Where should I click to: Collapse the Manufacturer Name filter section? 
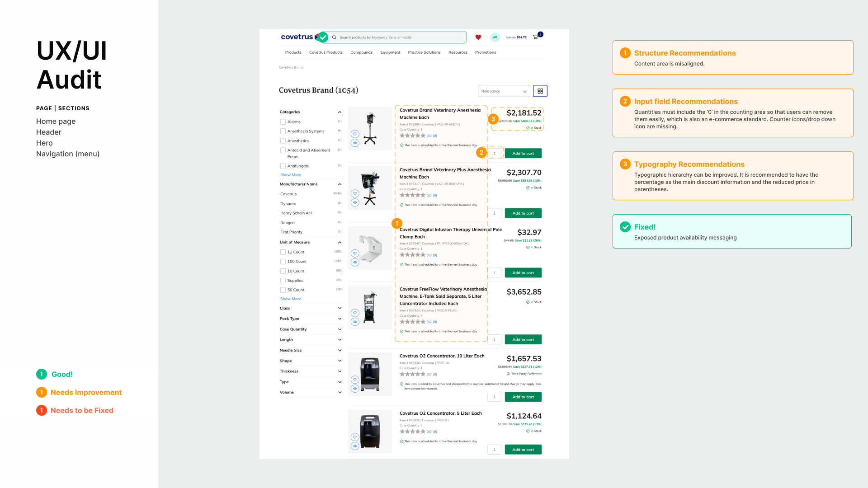point(340,184)
